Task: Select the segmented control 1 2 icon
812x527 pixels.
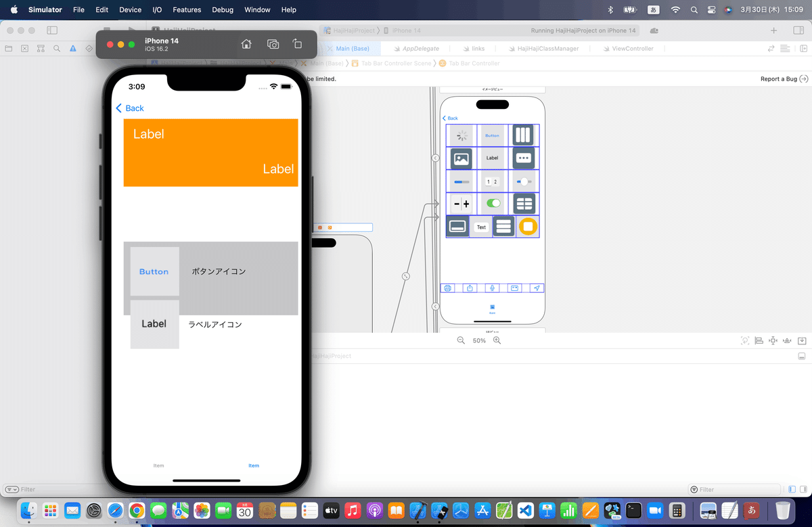Action: click(x=492, y=181)
